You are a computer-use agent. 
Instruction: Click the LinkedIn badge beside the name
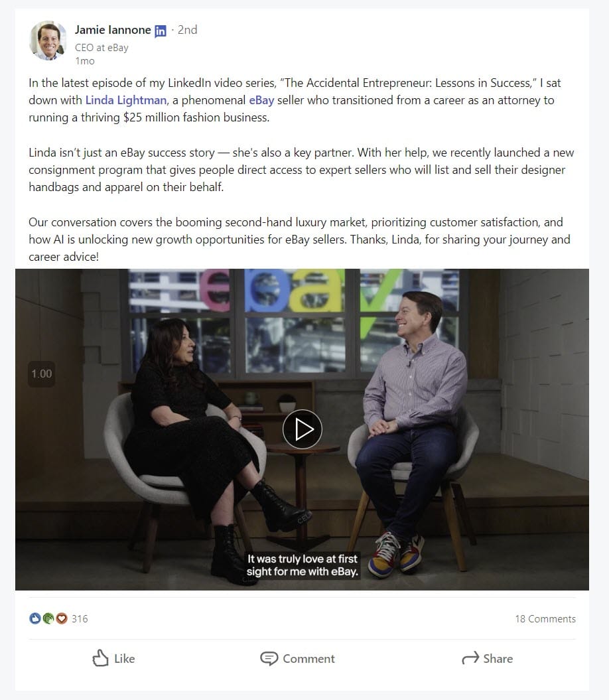click(161, 31)
